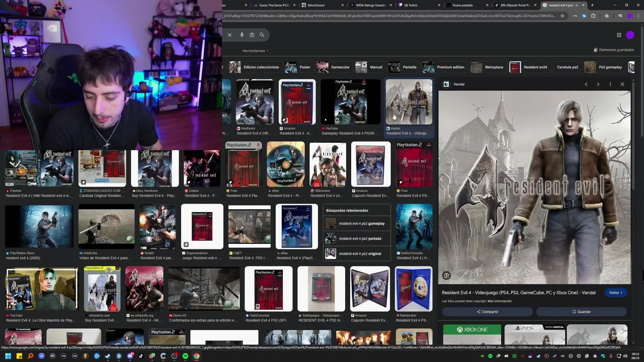Open TikTok from the taskbar
The image size is (644, 362).
(141, 356)
